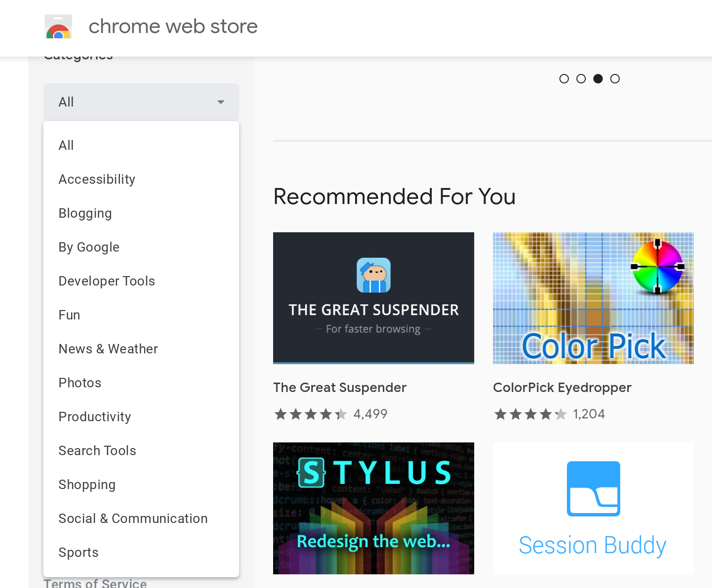This screenshot has height=588, width=712.
Task: Open the ColorPick Eyedropper banner thumbnail
Action: [x=593, y=298]
